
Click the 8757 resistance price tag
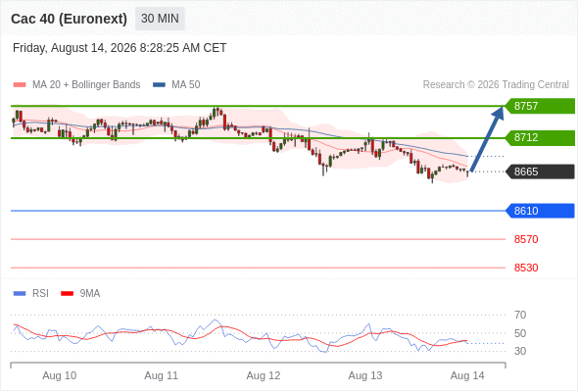point(540,106)
